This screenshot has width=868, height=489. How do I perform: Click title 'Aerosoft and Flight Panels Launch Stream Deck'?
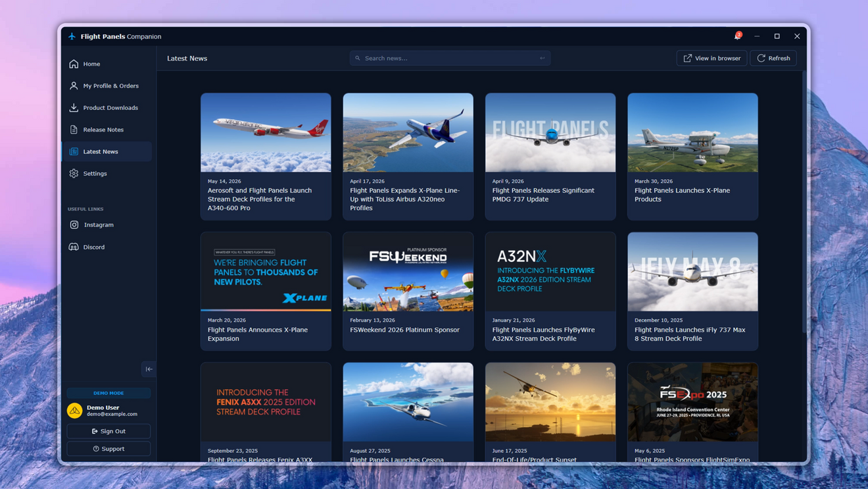pos(260,199)
